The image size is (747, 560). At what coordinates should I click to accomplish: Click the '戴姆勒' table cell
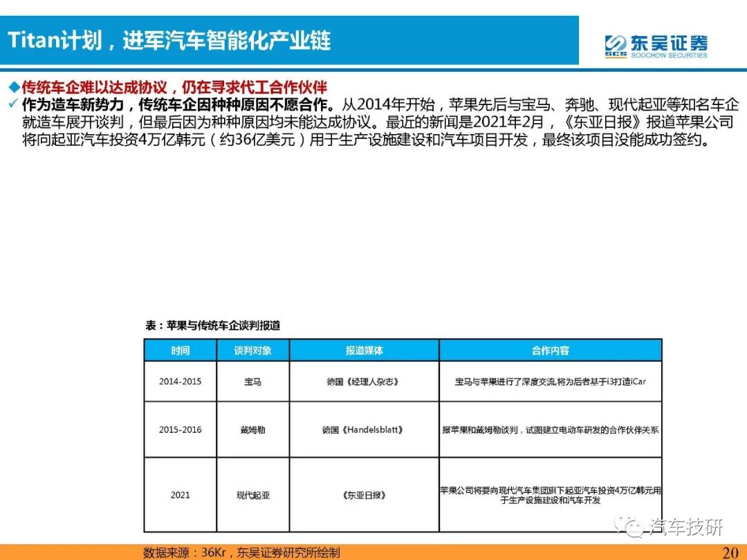[x=253, y=429]
